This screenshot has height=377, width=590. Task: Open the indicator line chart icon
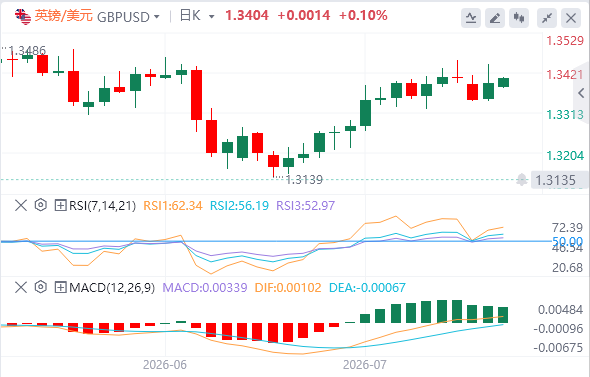(471, 18)
